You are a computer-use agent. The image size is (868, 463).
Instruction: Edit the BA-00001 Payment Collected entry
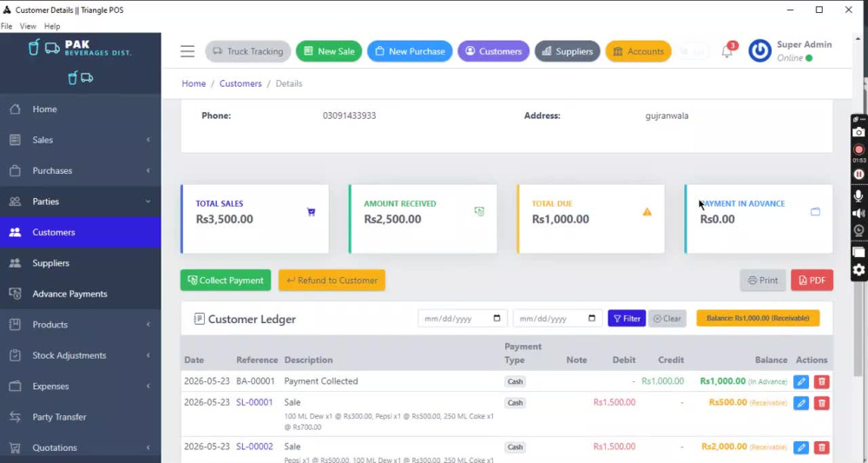[x=801, y=381]
